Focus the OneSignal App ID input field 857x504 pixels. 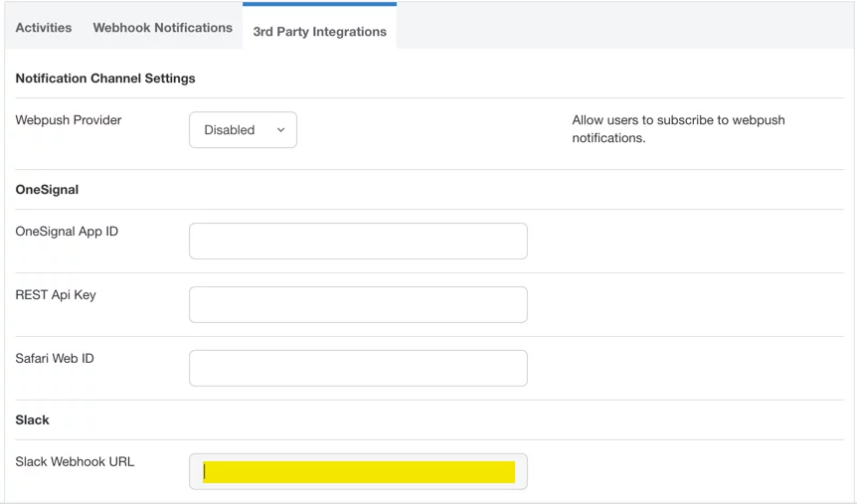pos(358,242)
